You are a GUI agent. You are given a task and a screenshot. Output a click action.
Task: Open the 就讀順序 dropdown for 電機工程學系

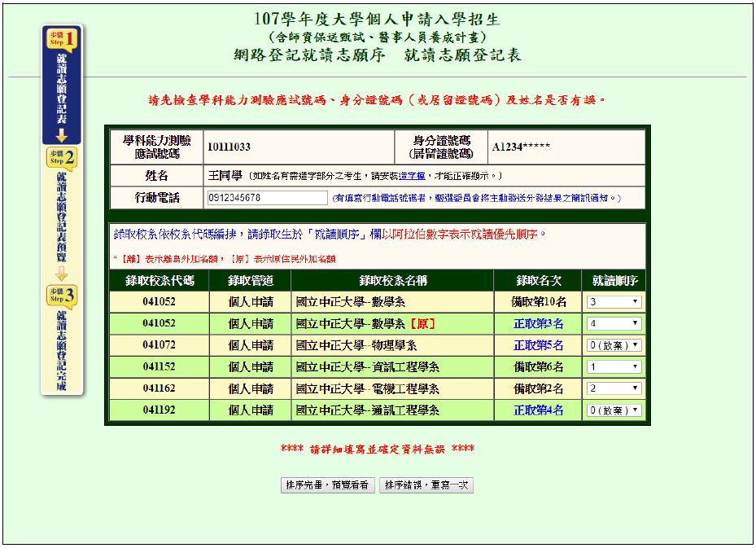point(614,388)
